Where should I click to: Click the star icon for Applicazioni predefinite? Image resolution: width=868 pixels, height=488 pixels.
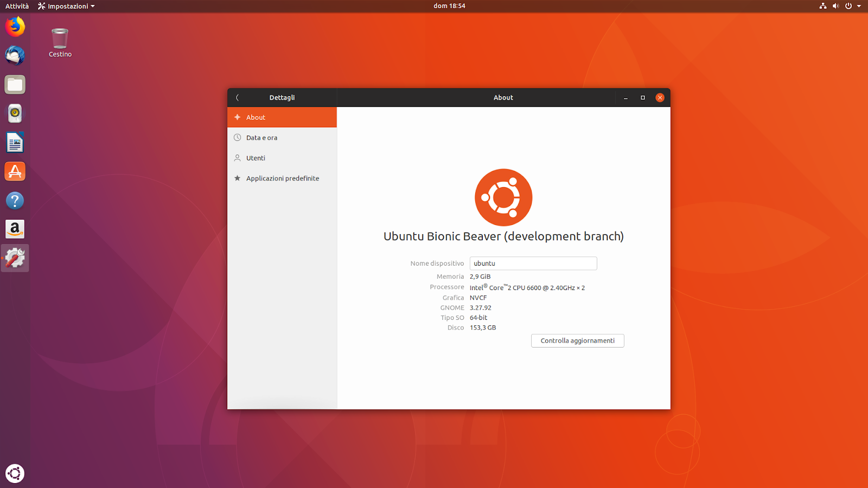[237, 178]
